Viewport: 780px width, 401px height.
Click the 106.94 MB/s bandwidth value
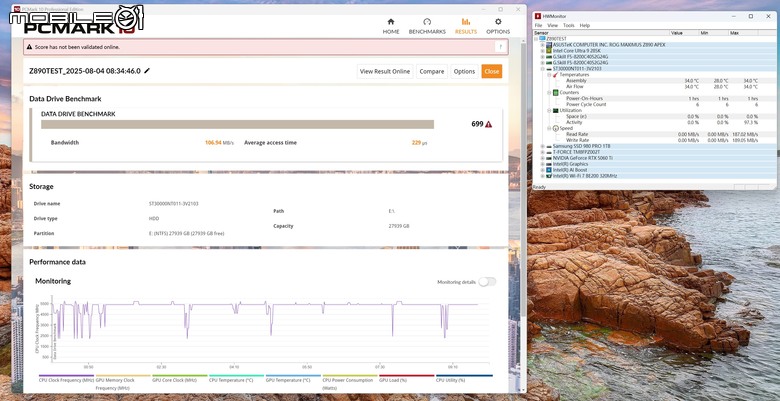pyautogui.click(x=219, y=142)
